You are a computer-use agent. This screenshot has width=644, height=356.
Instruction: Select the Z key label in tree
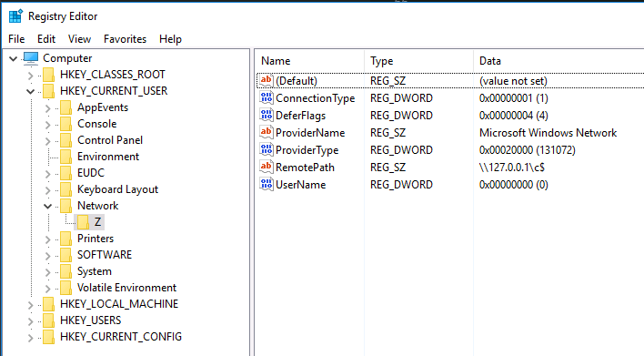(97, 222)
